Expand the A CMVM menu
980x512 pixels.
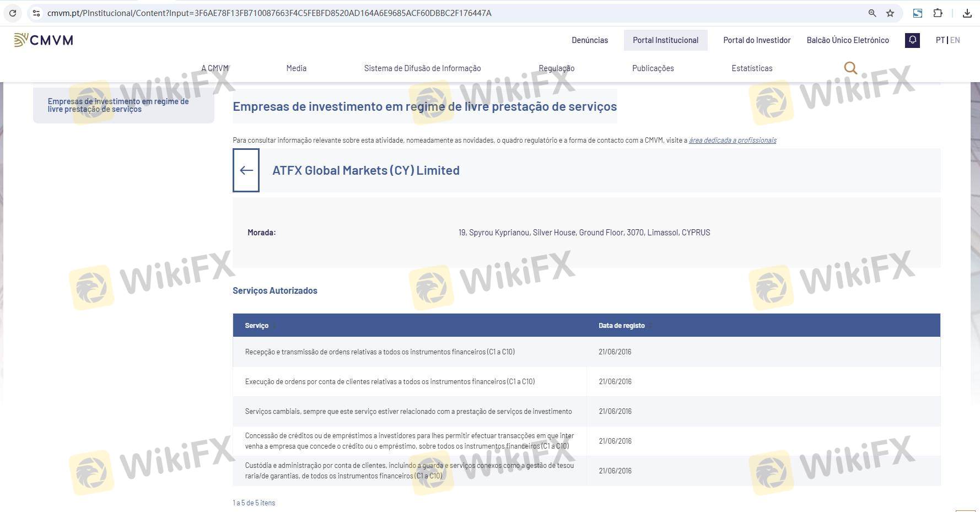(214, 68)
